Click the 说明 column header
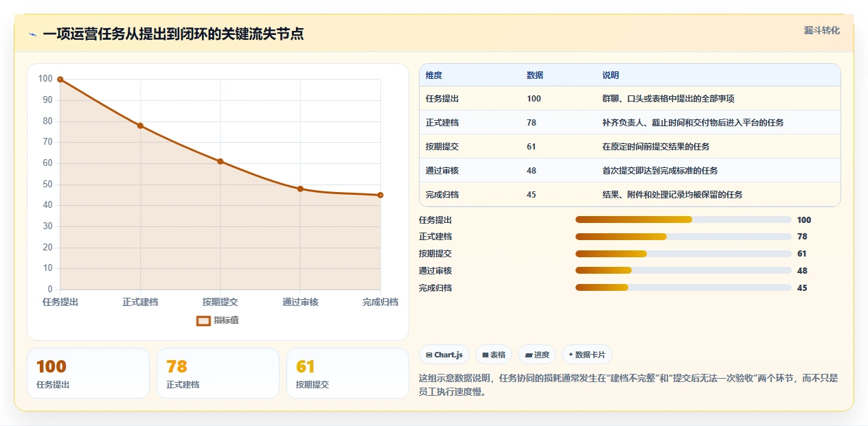The height and width of the screenshot is (426, 868). 610,75
